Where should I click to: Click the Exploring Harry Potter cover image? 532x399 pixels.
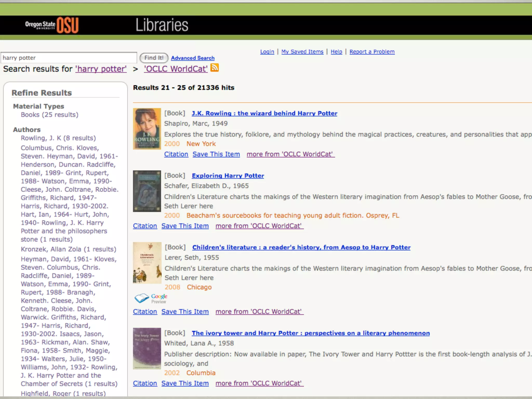pos(147,191)
